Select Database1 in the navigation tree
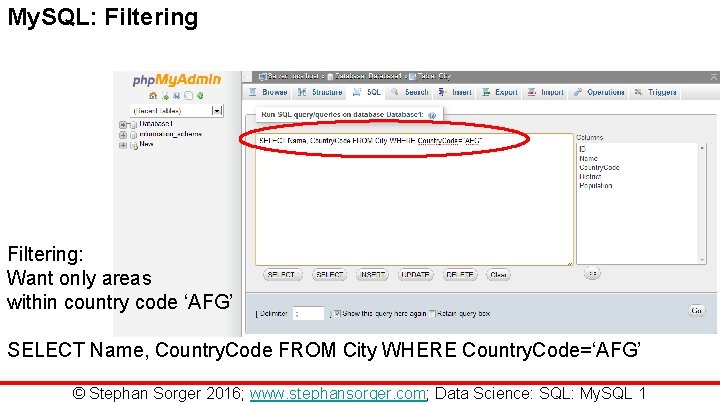 click(x=156, y=124)
